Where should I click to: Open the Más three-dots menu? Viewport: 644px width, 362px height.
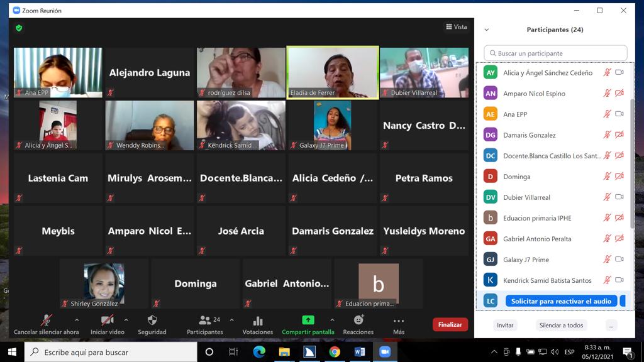[x=398, y=324]
